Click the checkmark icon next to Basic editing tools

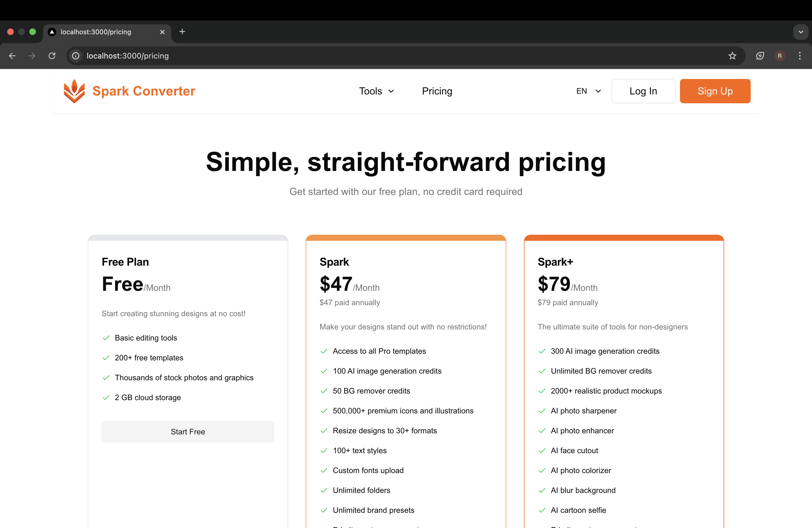106,338
